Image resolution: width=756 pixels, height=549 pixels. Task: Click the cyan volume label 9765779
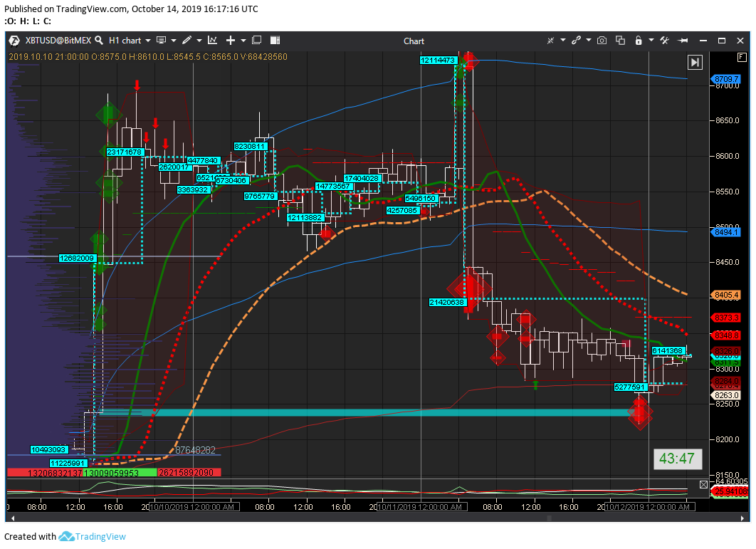pos(260,197)
